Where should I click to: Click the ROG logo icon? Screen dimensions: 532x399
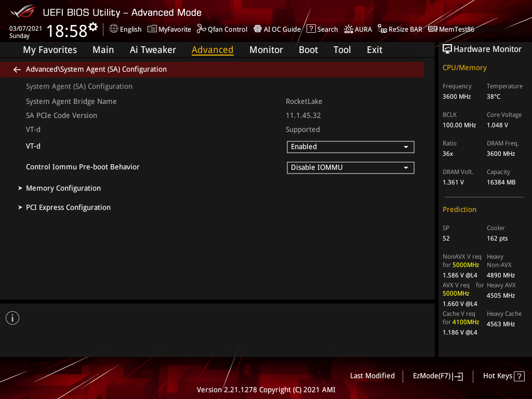(22, 11)
